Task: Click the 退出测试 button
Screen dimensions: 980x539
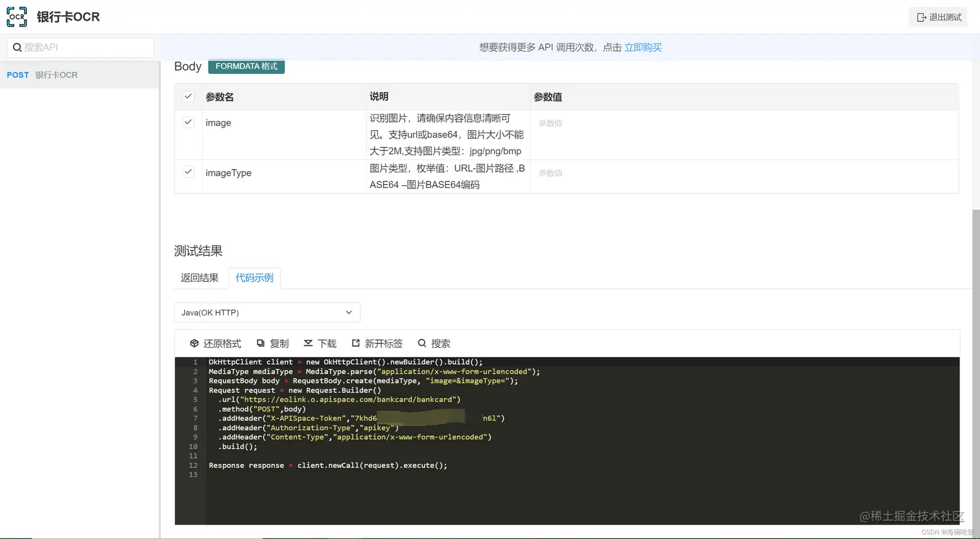Action: (x=939, y=17)
